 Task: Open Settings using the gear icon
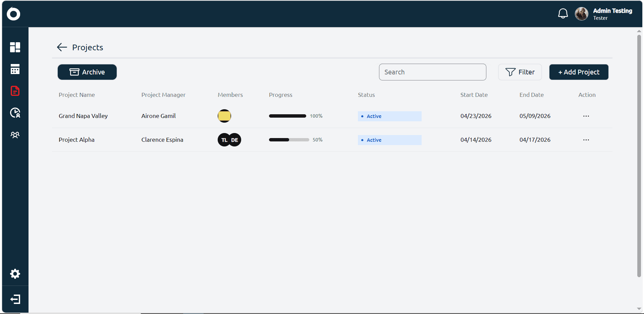coord(15,274)
